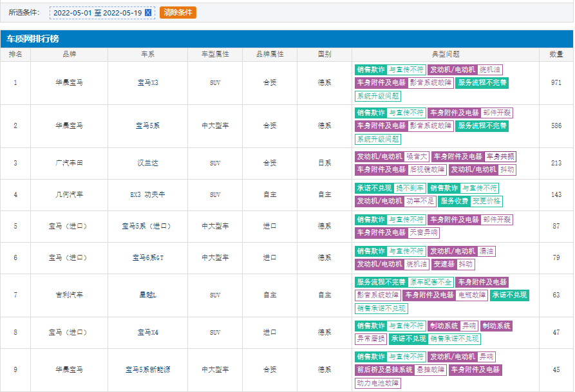Open the 宝马6系GT series link
The width and height of the screenshot is (575, 392).
click(x=148, y=257)
